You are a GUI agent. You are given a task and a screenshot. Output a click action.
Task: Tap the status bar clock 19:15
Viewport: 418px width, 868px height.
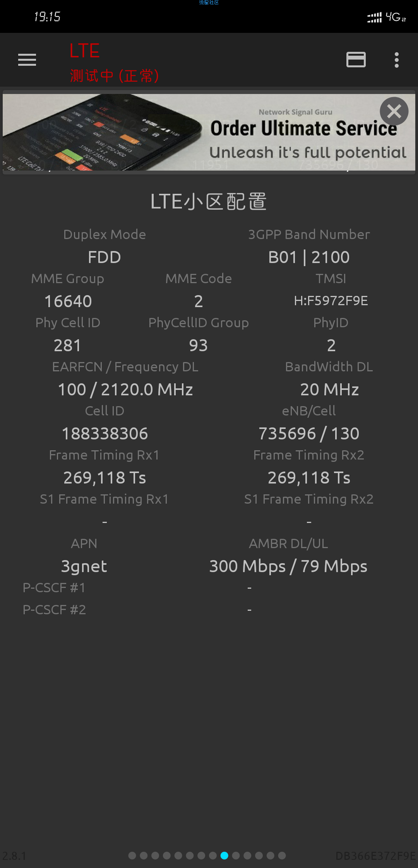(47, 17)
